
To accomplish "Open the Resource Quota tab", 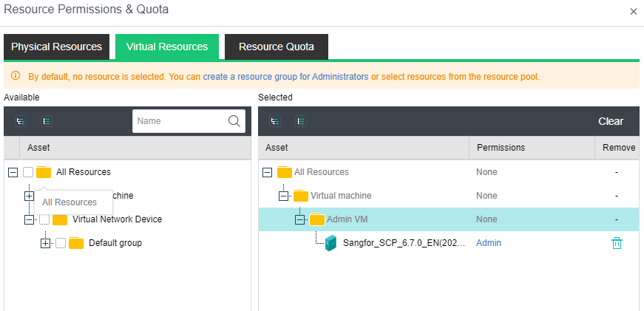I will (x=276, y=47).
